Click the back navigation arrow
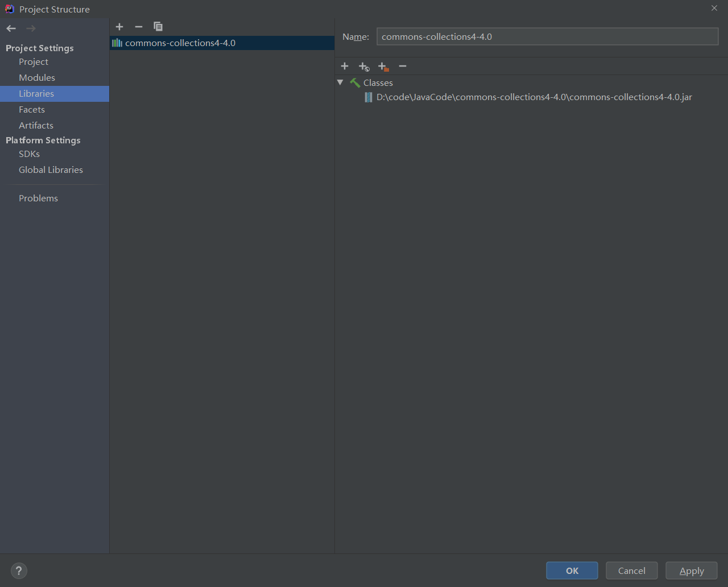This screenshot has height=587, width=728. click(x=11, y=28)
